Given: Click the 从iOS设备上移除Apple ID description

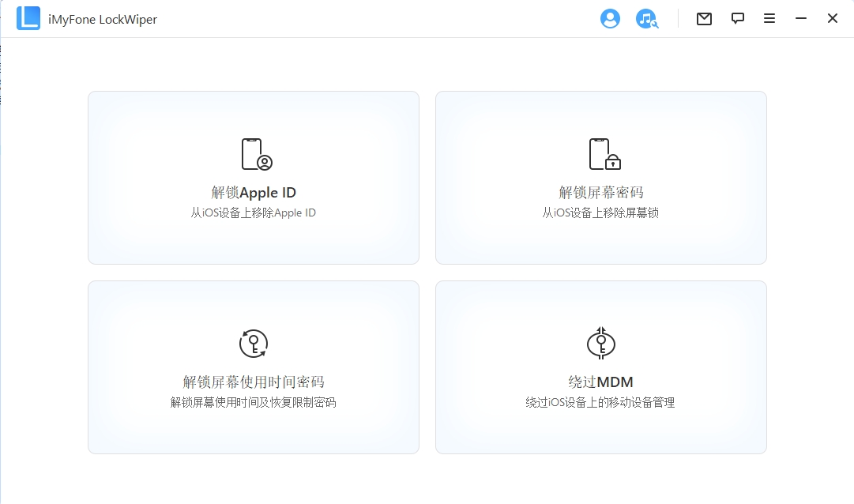Looking at the screenshot, I should tap(254, 213).
